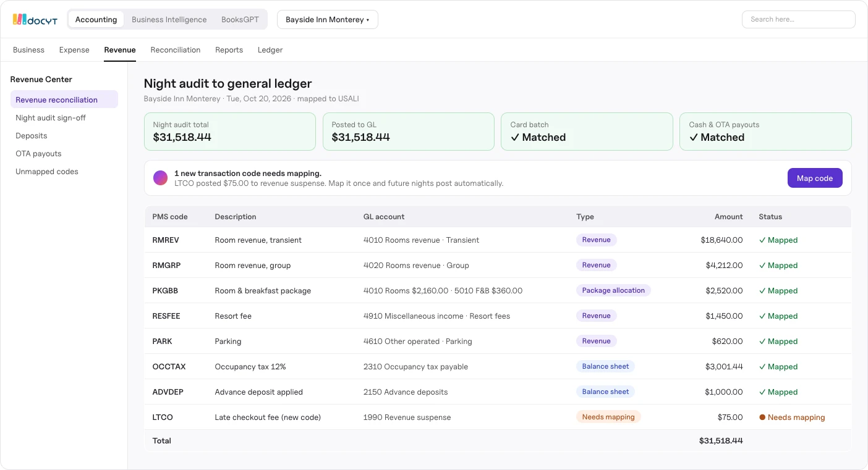Click Room & breakfast package description
The width and height of the screenshot is (868, 470).
pyautogui.click(x=263, y=290)
